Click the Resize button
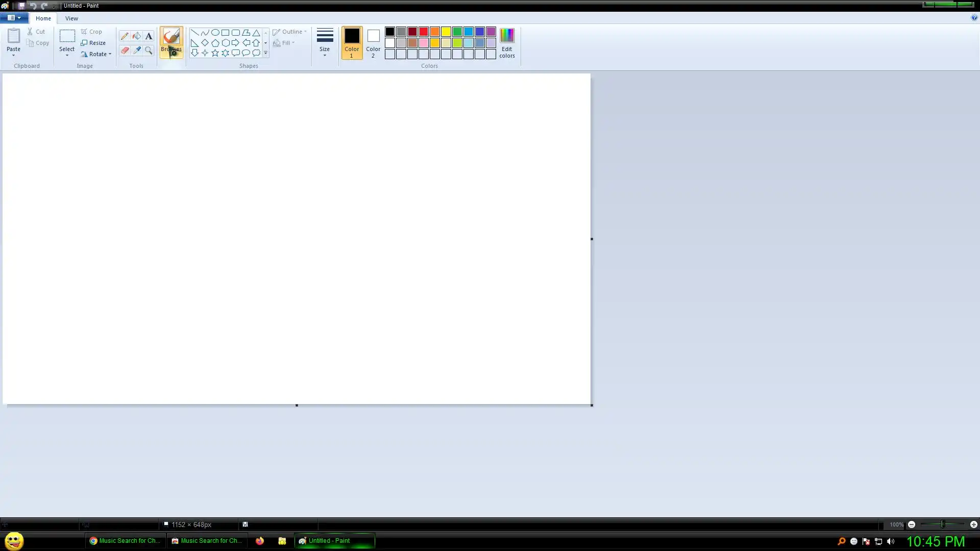The image size is (980, 551). pos(93,43)
